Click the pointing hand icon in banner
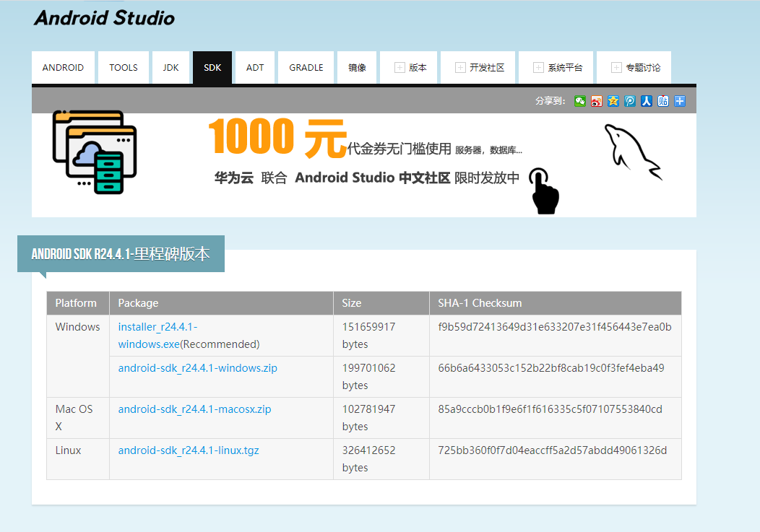Screen dimensions: 760x532 click(x=543, y=191)
